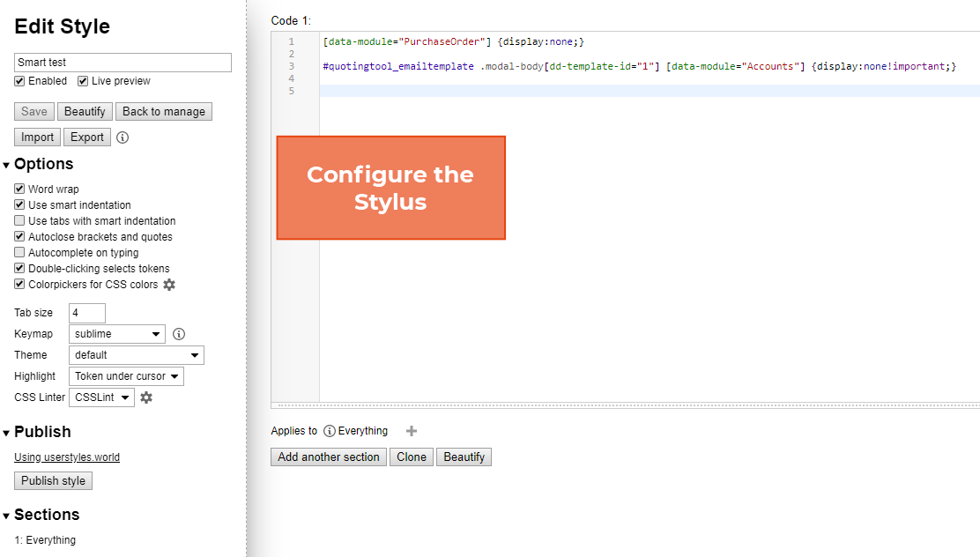Click code line 3 quotingtool rule

[639, 66]
